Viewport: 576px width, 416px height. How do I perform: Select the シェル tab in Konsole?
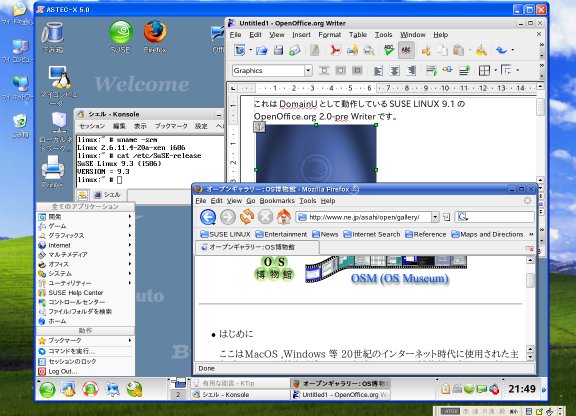[x=108, y=195]
